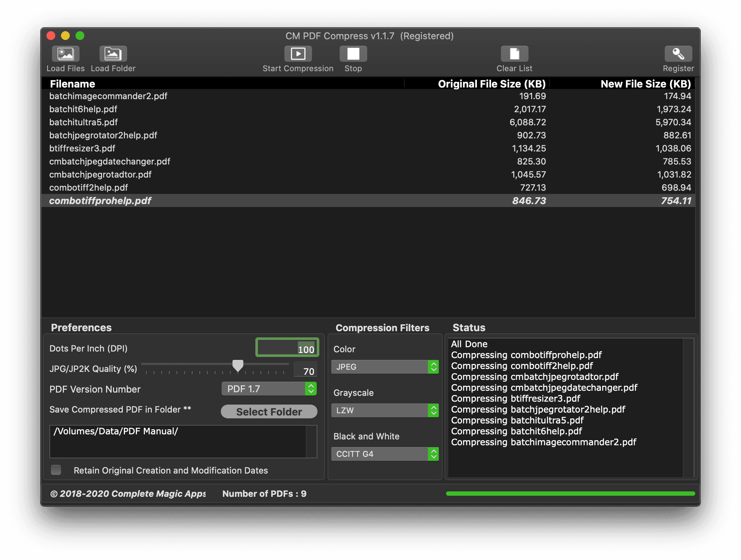Click the Start Compression play icon
The height and width of the screenshot is (560, 741).
pos(298,54)
